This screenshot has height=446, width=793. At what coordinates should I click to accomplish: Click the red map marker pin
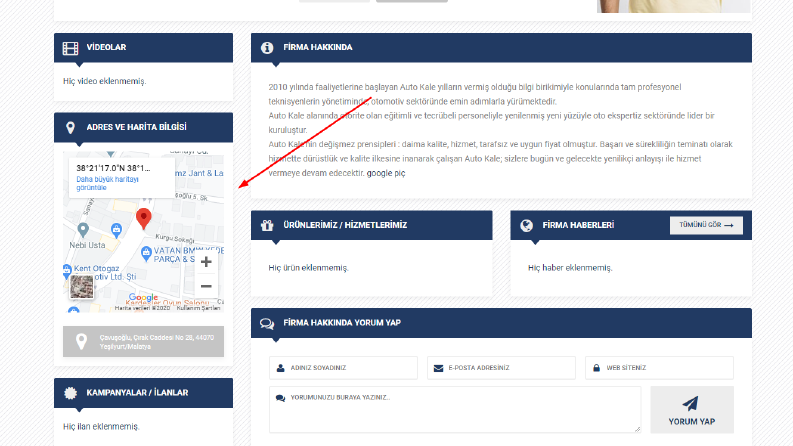(144, 218)
